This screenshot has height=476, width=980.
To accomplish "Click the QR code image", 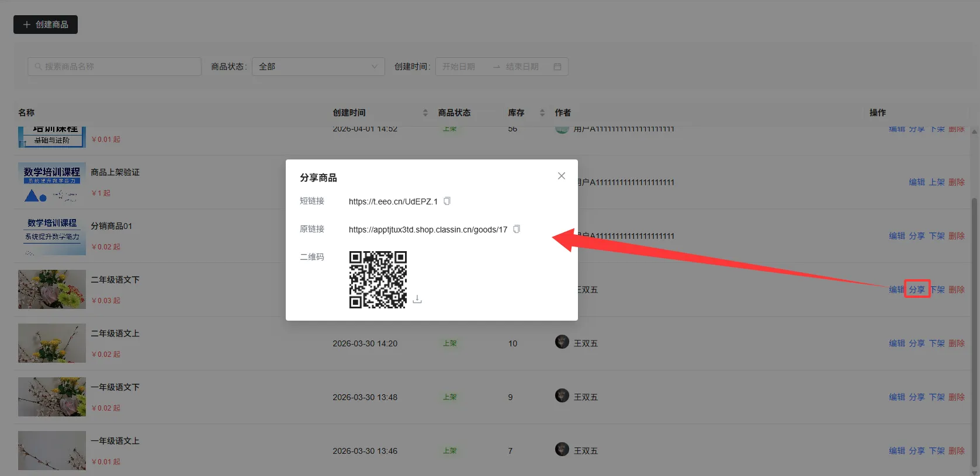I will (378, 280).
